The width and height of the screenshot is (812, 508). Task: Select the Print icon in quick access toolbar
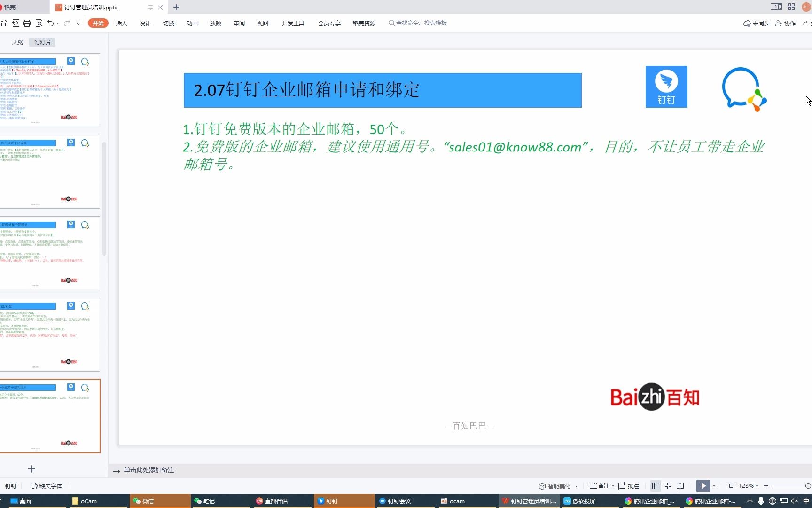(x=27, y=23)
